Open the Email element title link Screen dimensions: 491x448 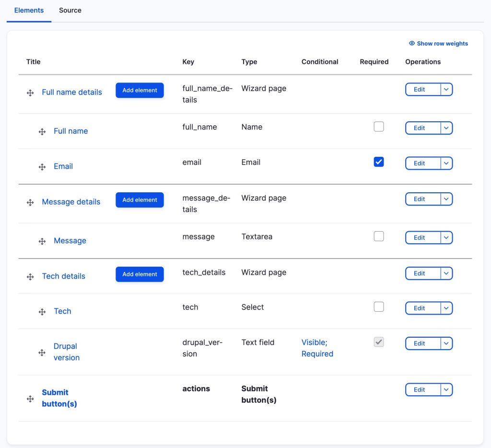tap(63, 166)
